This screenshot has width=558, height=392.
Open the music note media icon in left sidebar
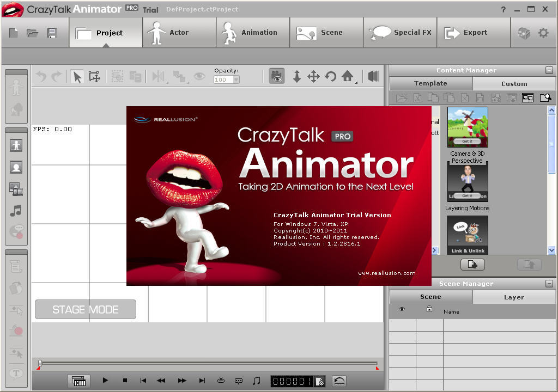(x=16, y=211)
